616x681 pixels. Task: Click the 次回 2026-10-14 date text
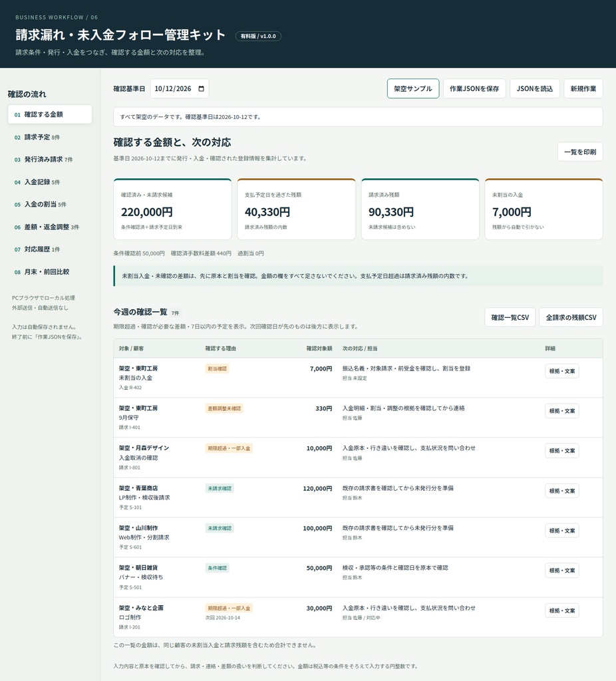coord(223,618)
